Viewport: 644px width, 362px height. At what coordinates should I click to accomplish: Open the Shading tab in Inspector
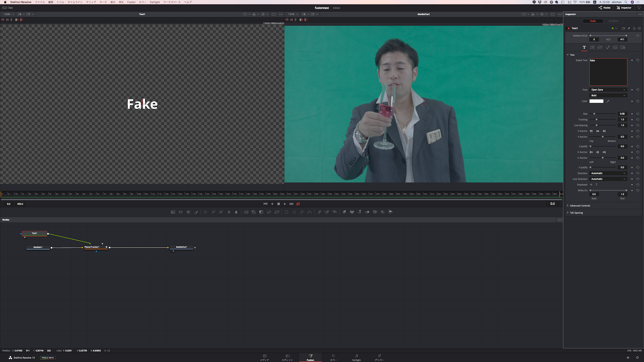(x=608, y=48)
